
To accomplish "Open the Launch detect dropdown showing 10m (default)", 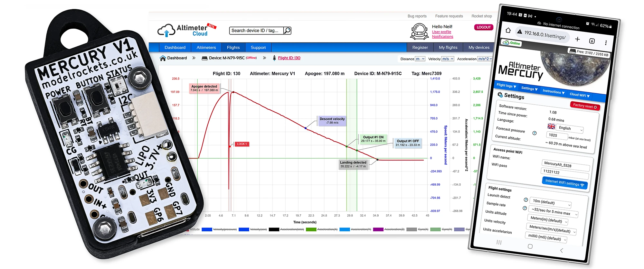I will point(551,202).
